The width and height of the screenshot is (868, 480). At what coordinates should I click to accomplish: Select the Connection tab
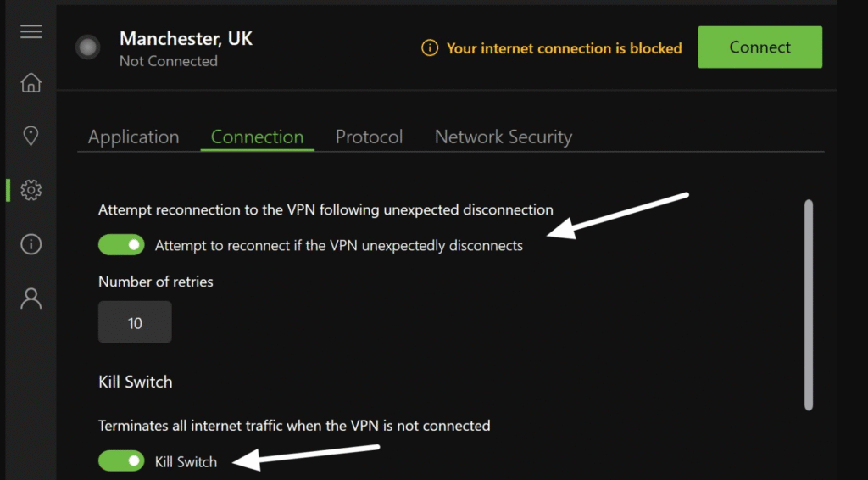tap(257, 137)
